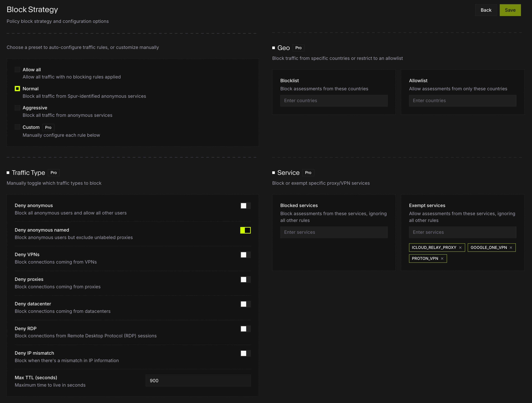This screenshot has height=403, width=532.
Task: Click the GOOGLE_ONE_VPN tag label
Action: [488, 248]
